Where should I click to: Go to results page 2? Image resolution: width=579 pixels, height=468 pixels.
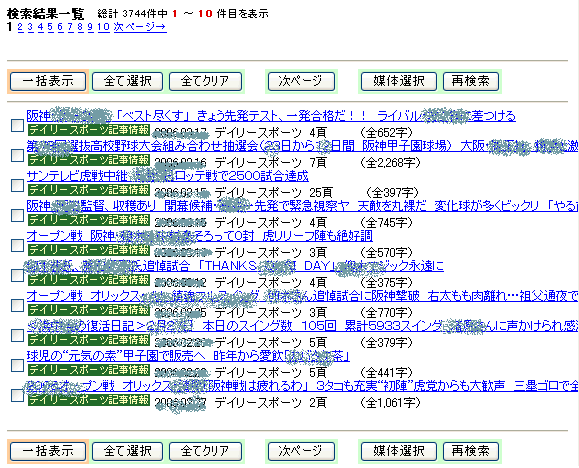click(x=20, y=27)
